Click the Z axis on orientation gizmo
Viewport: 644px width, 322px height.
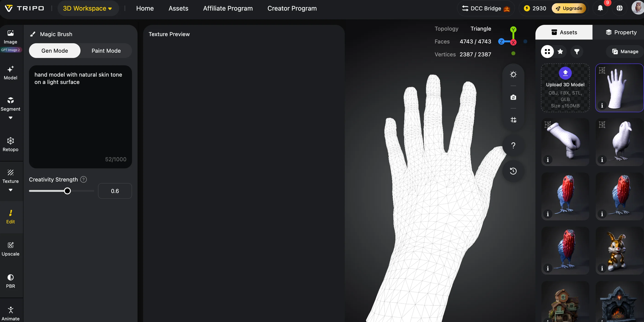[x=501, y=42]
